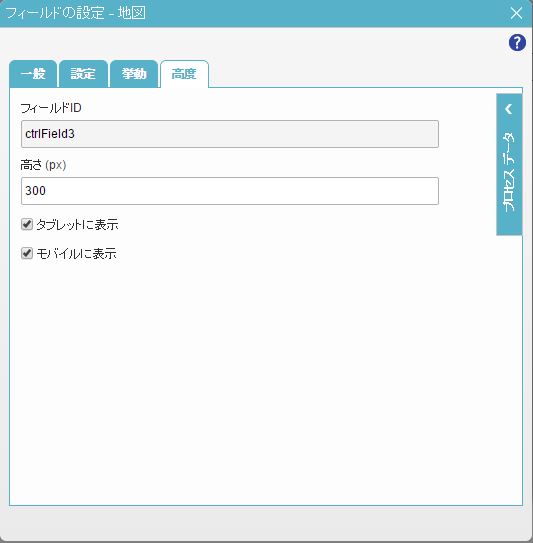Click the フィールドの設定 - 地図 title text
Image resolution: width=533 pixels, height=543 pixels.
(x=76, y=13)
